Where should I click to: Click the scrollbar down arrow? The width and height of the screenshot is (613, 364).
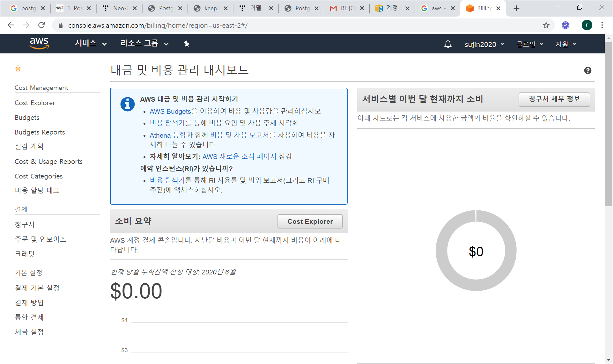pos(609,360)
